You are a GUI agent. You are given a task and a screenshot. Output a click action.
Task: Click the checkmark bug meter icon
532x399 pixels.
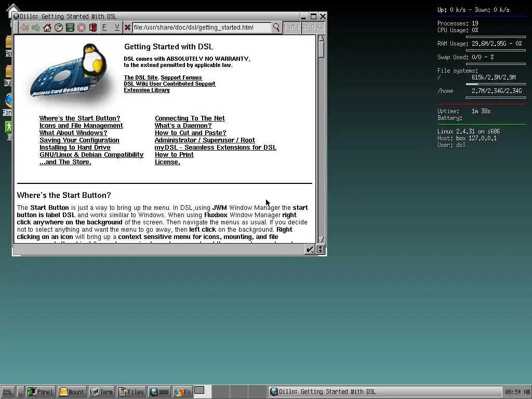pos(310,250)
